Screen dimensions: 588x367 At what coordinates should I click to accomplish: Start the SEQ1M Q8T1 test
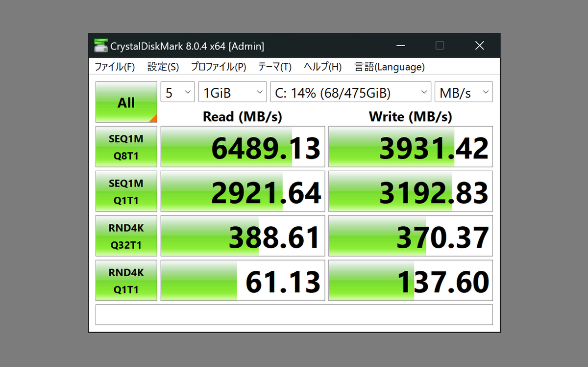point(126,147)
